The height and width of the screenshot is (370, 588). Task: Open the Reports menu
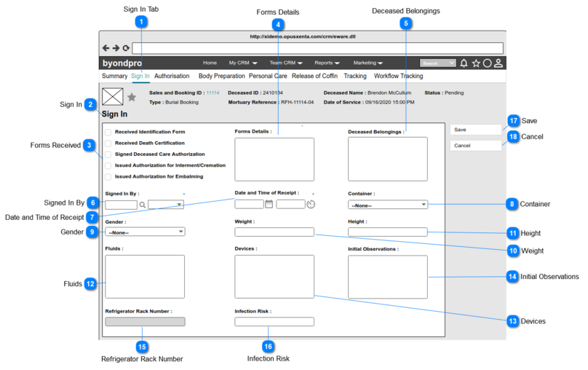pyautogui.click(x=327, y=63)
